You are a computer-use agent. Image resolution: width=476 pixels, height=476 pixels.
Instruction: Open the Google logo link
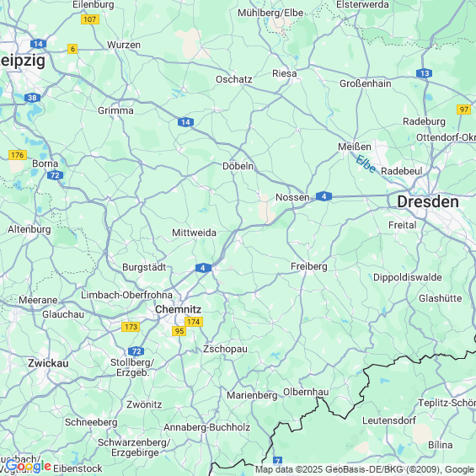(28, 467)
